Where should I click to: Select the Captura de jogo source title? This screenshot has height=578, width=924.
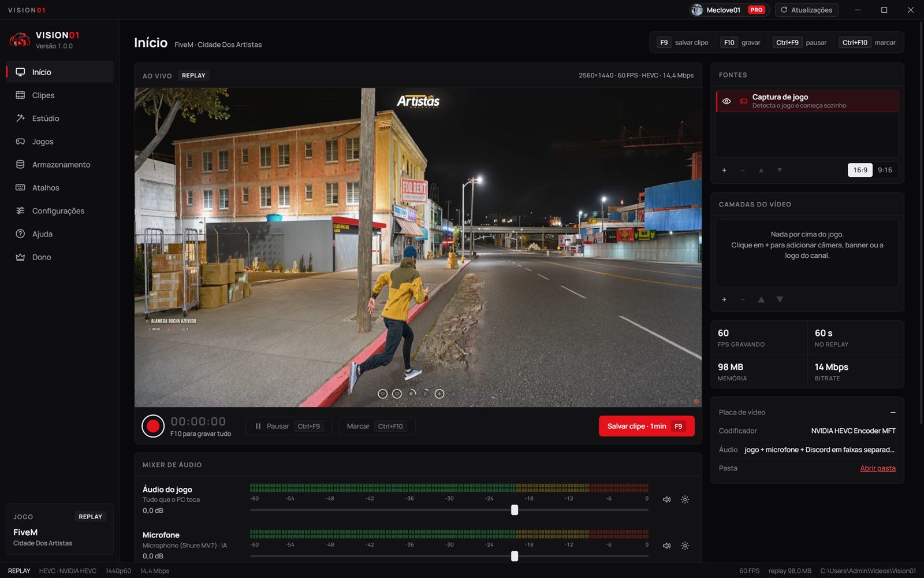click(x=780, y=97)
